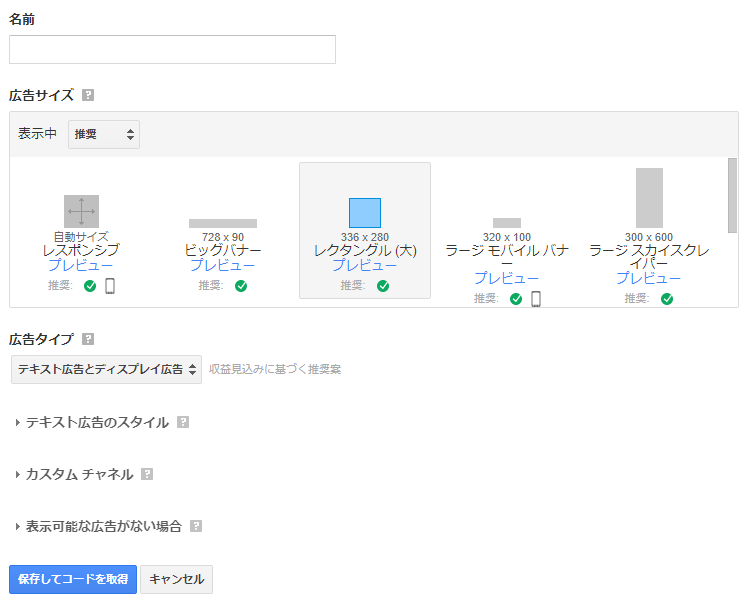Click the ad size list scrollbar

(x=732, y=195)
